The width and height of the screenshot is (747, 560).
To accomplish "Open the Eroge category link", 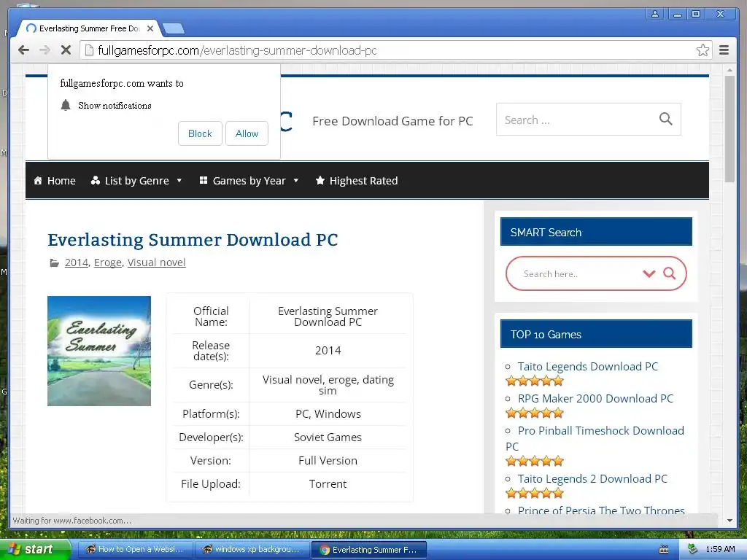I will pyautogui.click(x=108, y=262).
